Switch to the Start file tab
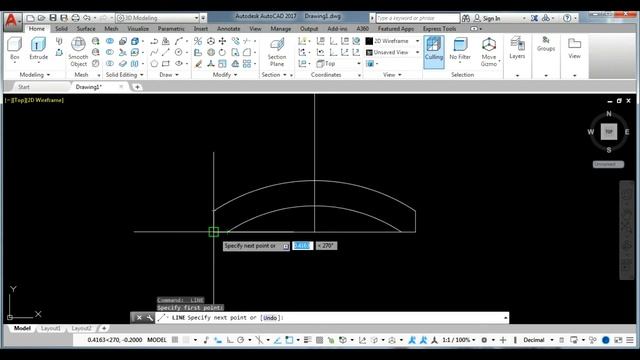This screenshot has height=360, width=640. click(24, 87)
